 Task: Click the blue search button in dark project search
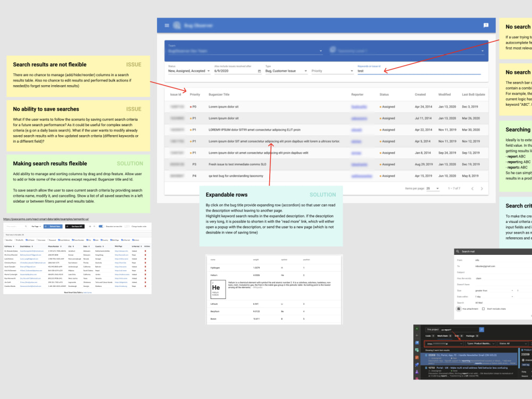pos(481,329)
